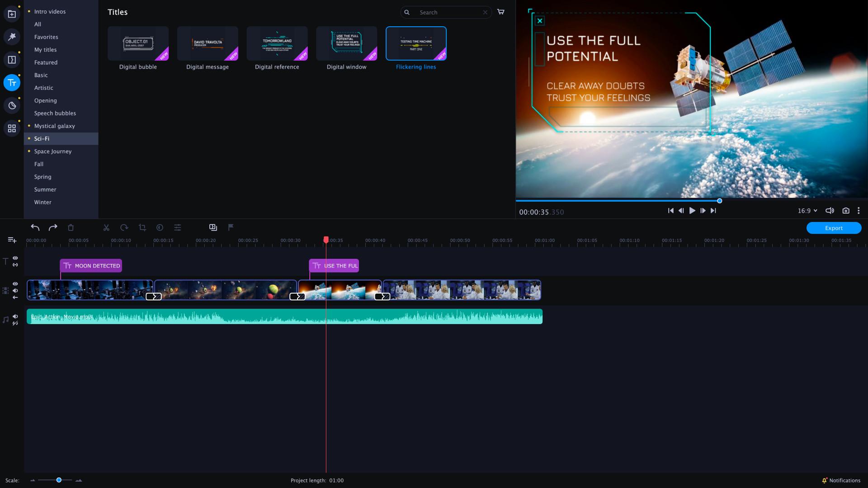Toggle visibility of the titles track
The image size is (868, 488).
pos(15,258)
